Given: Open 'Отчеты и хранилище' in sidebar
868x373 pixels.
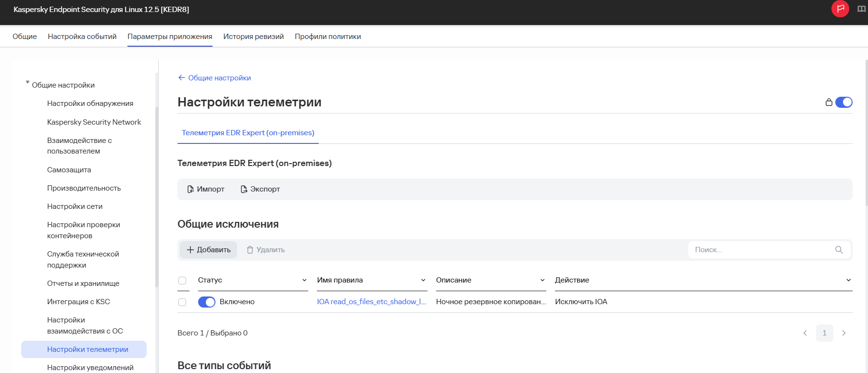Looking at the screenshot, I should tap(83, 283).
